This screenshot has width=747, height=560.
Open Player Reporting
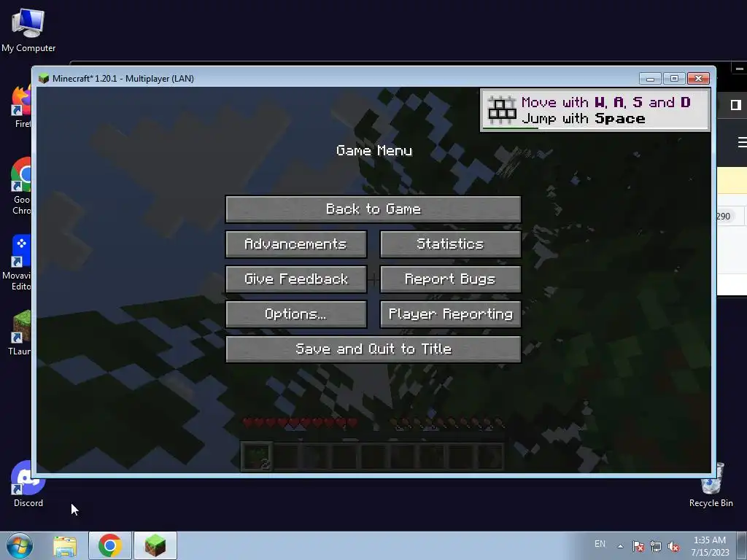click(450, 314)
